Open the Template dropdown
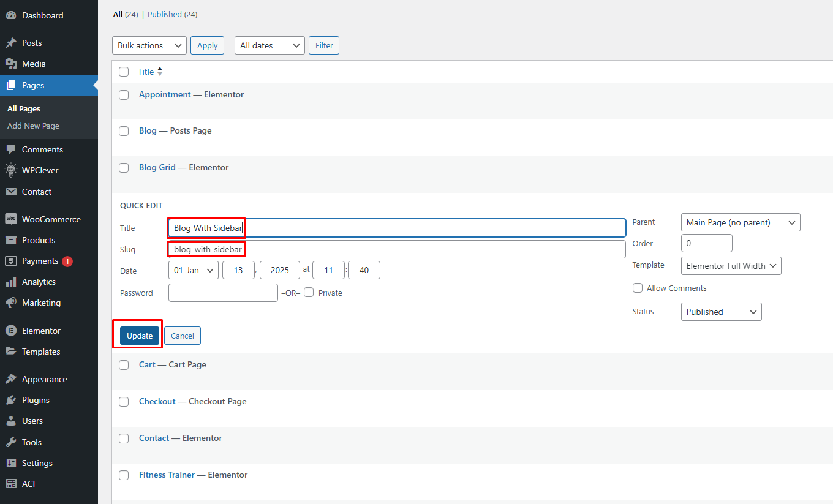Viewport: 833px width, 504px height. 731,266
